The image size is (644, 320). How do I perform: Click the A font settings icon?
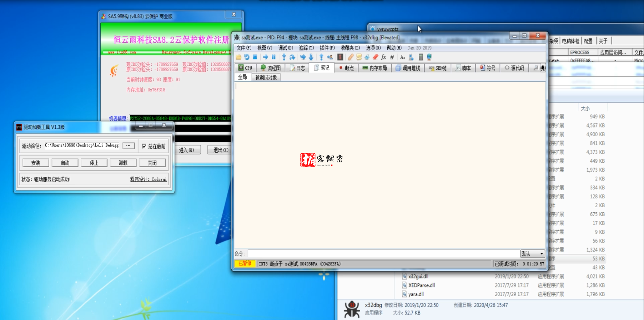403,57
